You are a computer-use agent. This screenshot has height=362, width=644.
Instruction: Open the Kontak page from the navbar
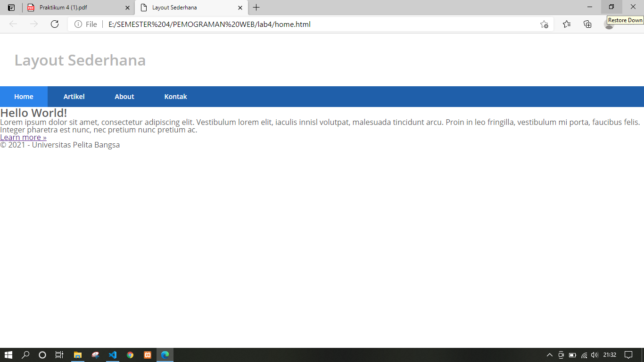click(x=175, y=96)
